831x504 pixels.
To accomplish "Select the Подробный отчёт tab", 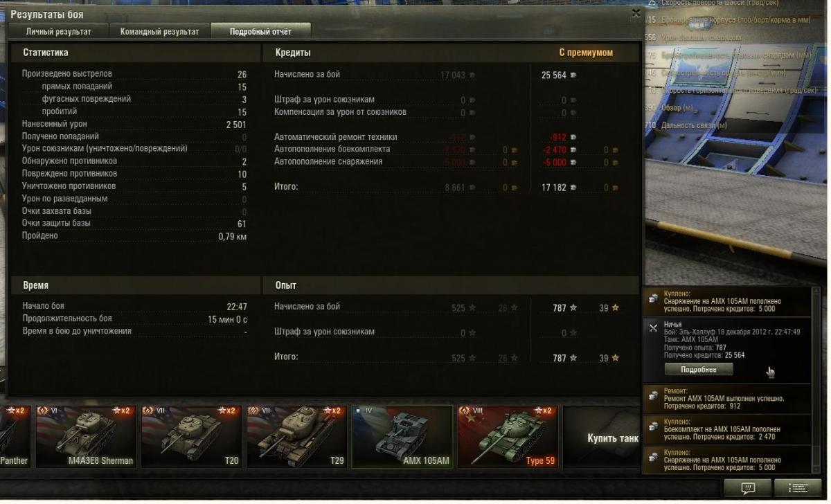I will [260, 31].
